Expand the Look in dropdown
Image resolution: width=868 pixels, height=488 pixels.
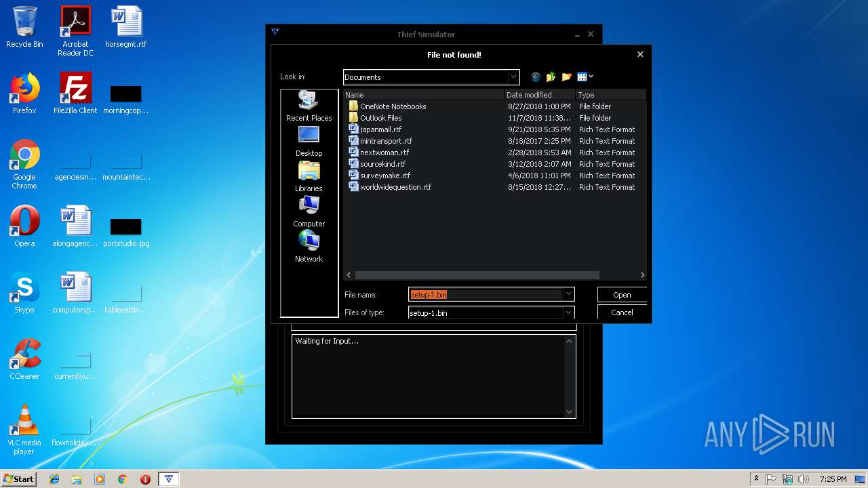click(x=513, y=77)
